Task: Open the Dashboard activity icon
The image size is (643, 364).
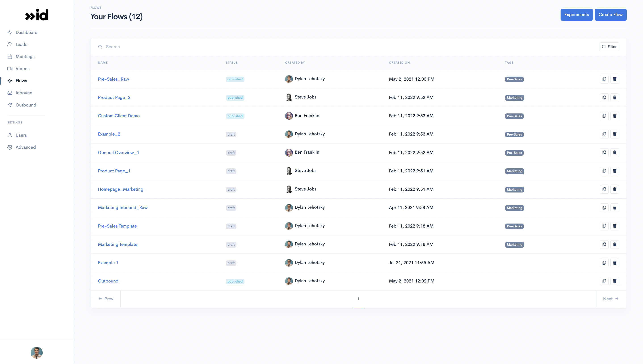Action: 10,32
